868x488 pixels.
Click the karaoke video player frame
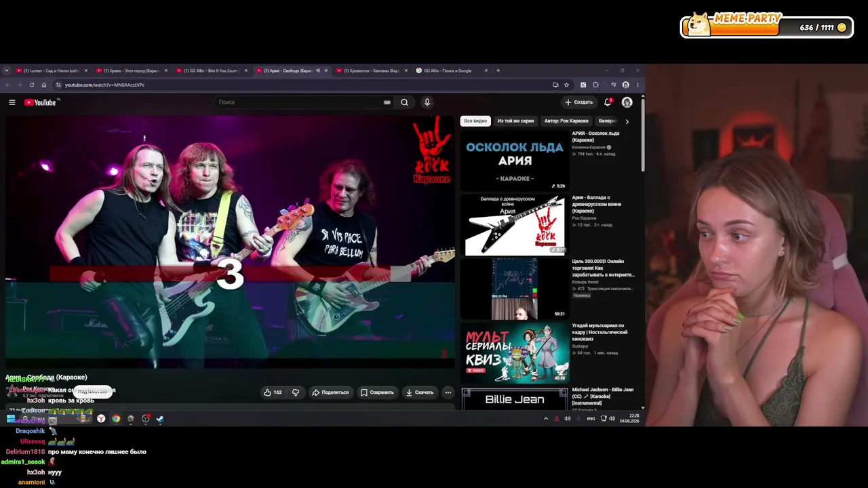(x=230, y=241)
